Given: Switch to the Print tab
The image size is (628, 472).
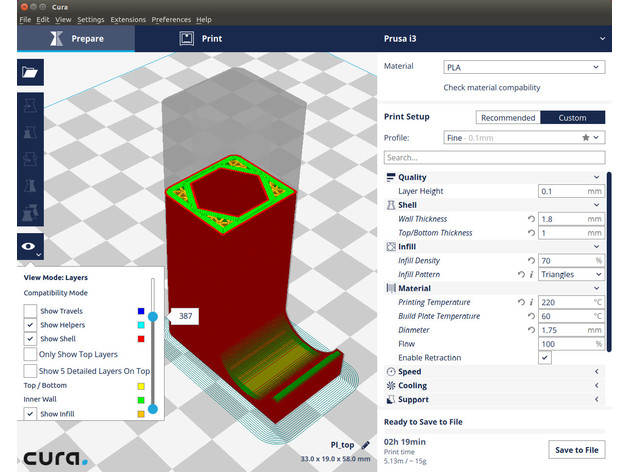Looking at the screenshot, I should 200,38.
